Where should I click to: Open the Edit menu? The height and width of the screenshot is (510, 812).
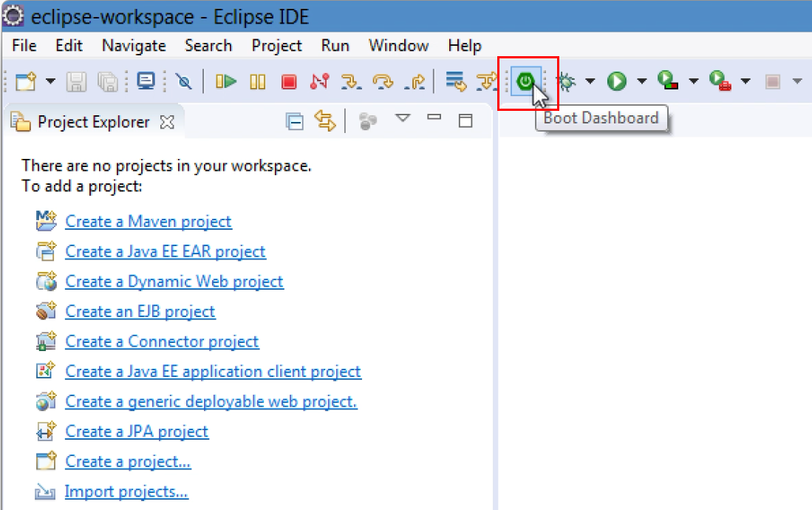pos(69,46)
